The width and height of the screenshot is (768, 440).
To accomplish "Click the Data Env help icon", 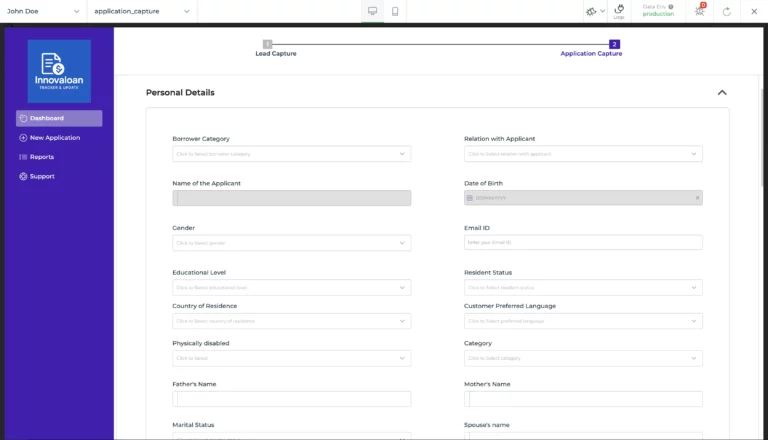I will coord(670,6).
